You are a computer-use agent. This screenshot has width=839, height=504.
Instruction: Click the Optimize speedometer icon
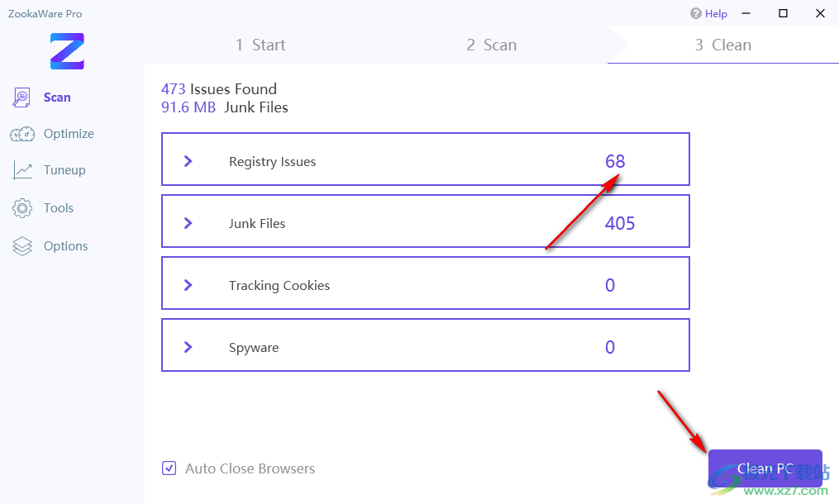click(x=22, y=134)
